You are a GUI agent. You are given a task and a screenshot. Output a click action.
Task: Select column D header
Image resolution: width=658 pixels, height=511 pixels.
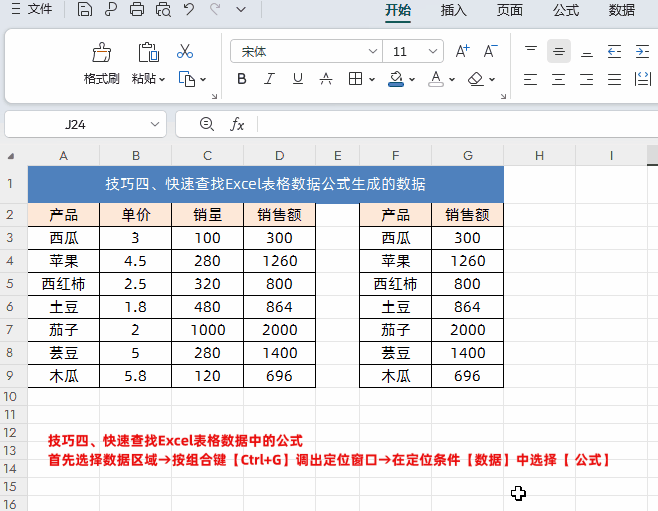click(x=279, y=156)
